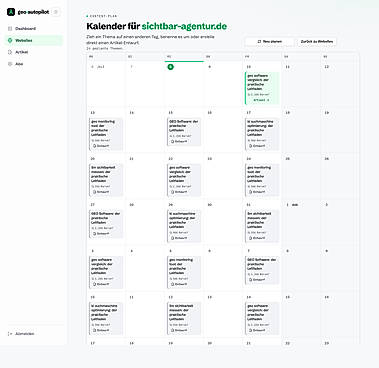
Task: Select the July 10 geo software vergleich card
Action: [262, 88]
